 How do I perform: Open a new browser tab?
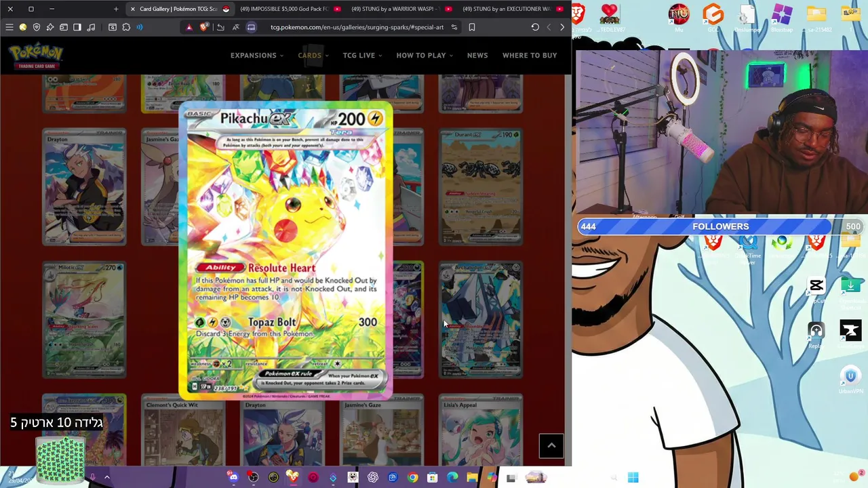tap(116, 9)
